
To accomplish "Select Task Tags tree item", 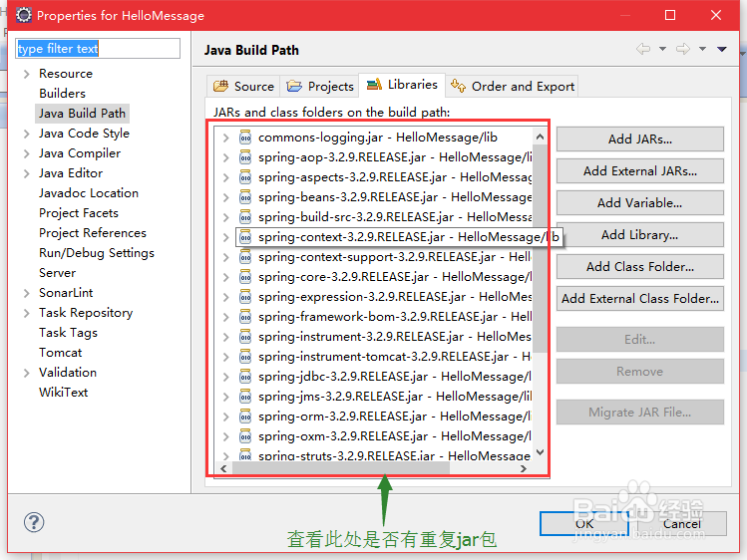I will [68, 333].
